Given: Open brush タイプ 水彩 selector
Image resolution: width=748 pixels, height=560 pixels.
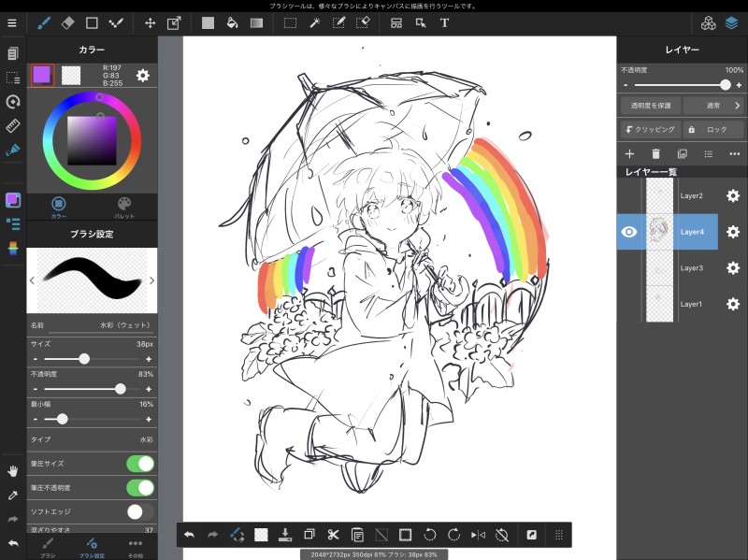Looking at the screenshot, I should [92, 439].
